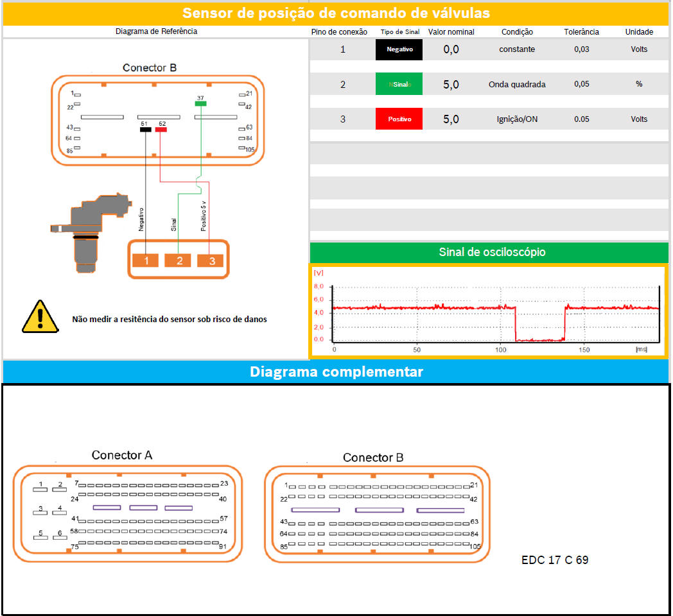Click green pin 37 on Conector B
This screenshot has width=673, height=616.
click(x=200, y=103)
